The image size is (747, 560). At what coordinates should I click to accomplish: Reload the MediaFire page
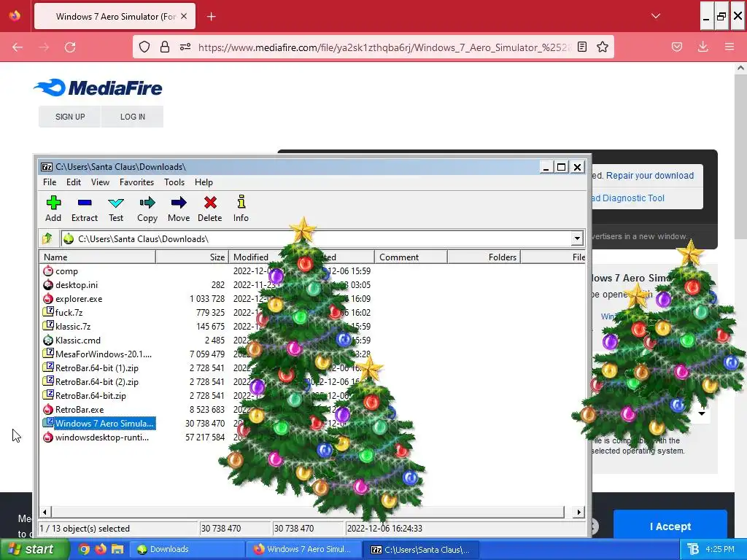coord(70,47)
